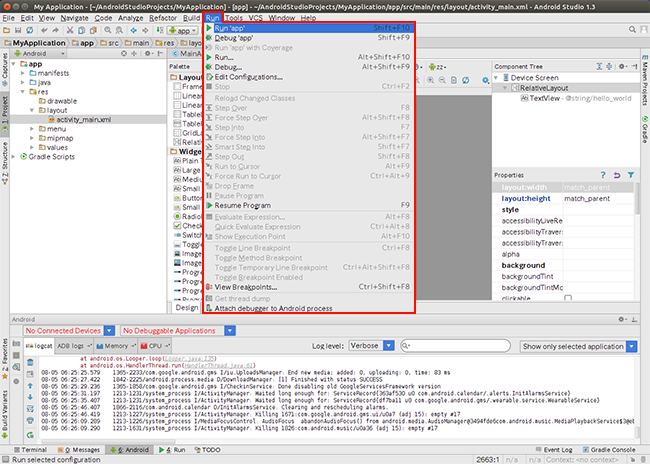Collapse RelativeLayout in Component Tree

tap(505, 88)
